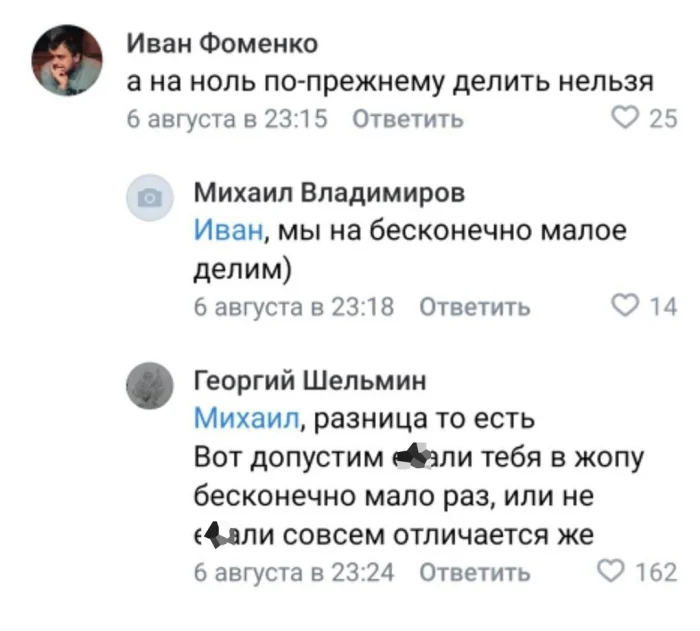
Task: Go to Михаил Владимиров's profile via name
Action: point(314,193)
